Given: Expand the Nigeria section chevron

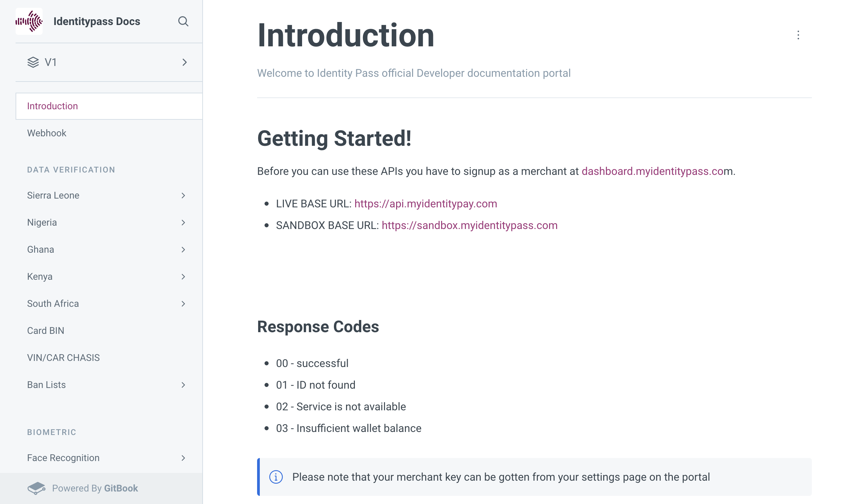Looking at the screenshot, I should [x=183, y=223].
